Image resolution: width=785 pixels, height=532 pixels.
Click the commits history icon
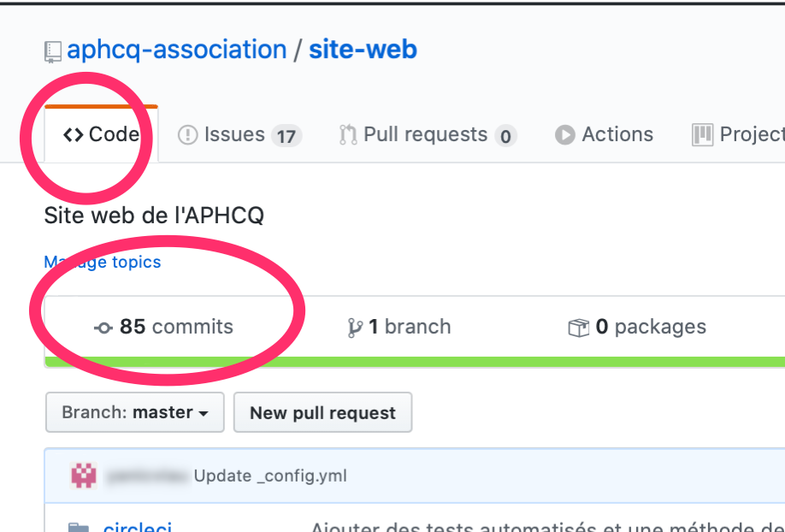(x=103, y=328)
